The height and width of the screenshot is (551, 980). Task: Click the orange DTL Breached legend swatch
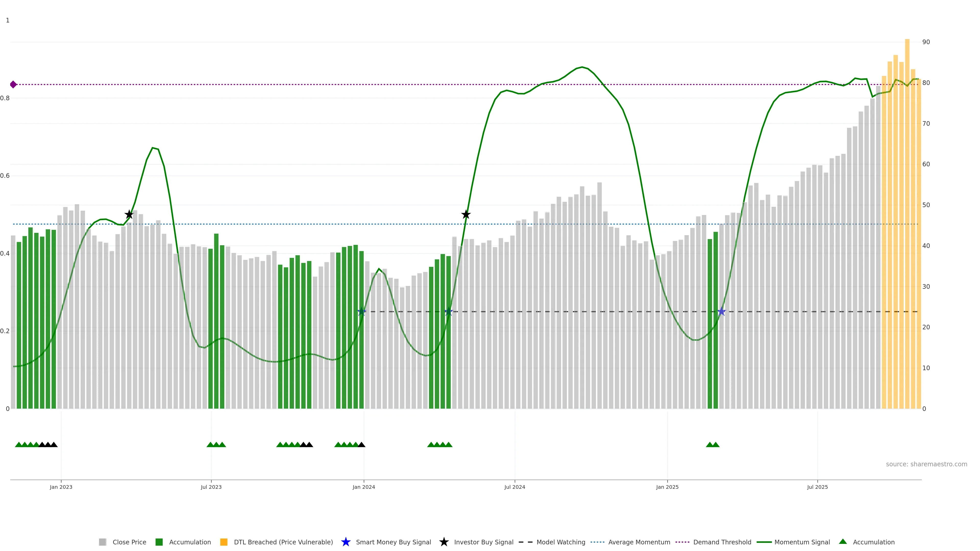[224, 542]
